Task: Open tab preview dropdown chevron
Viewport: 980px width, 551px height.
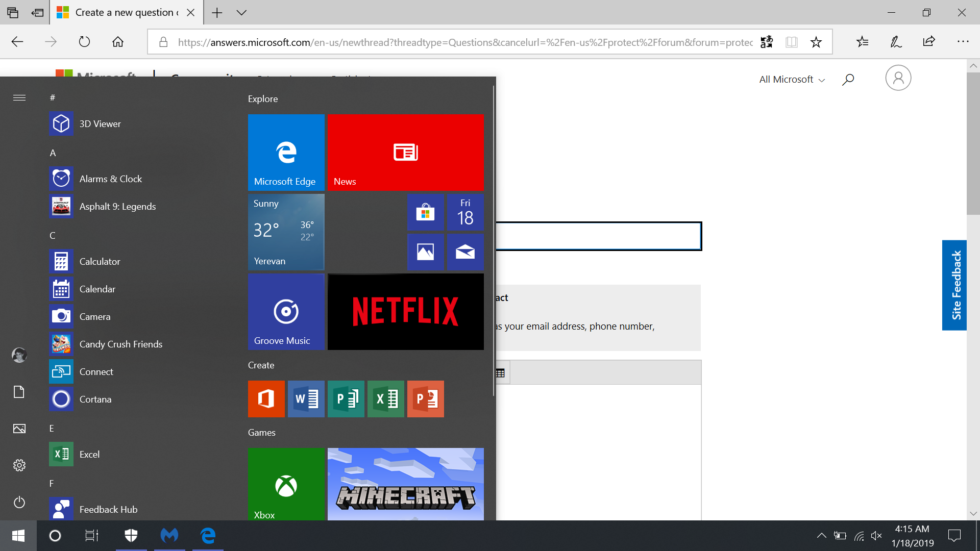Action: (x=241, y=13)
